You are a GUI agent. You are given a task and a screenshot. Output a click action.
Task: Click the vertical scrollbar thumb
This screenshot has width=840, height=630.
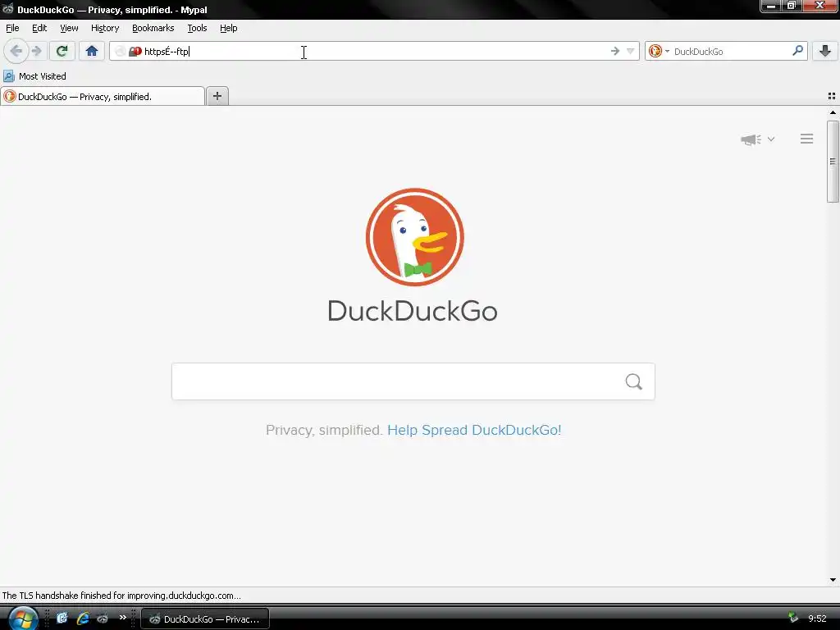click(x=833, y=162)
